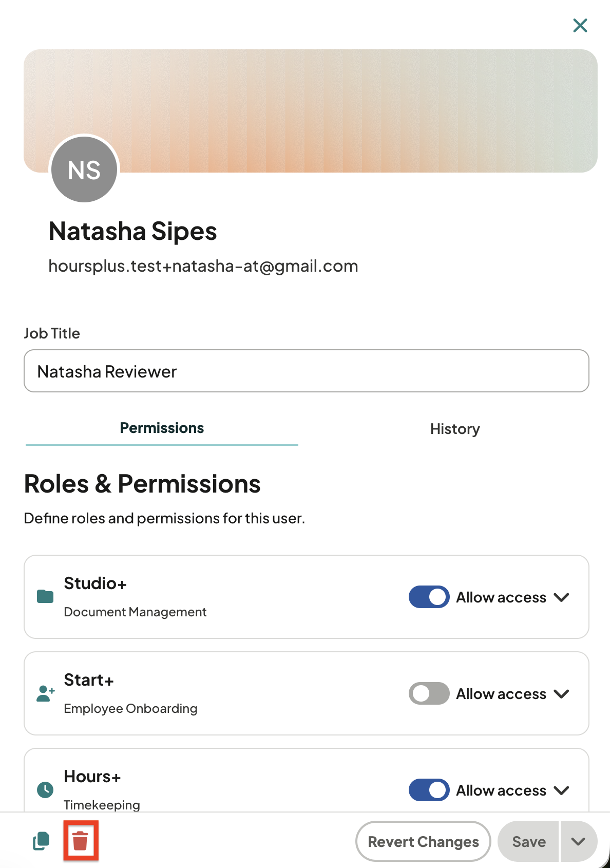Click the gradient profile banner image
Screen dimensions: 610x868
tap(311, 111)
